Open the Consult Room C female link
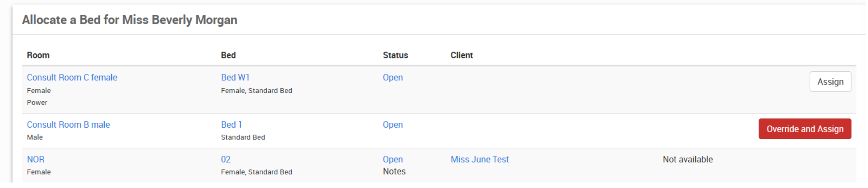This screenshot has height=188, width=868. point(72,78)
